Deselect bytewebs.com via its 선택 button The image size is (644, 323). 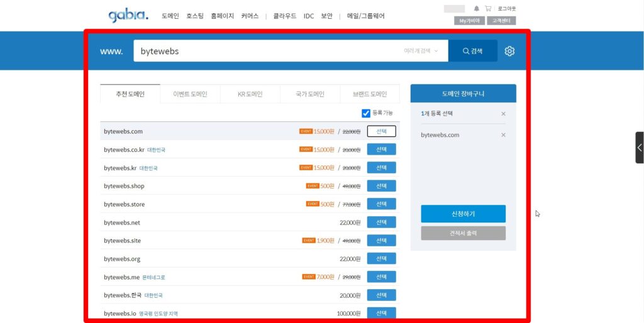(382, 131)
